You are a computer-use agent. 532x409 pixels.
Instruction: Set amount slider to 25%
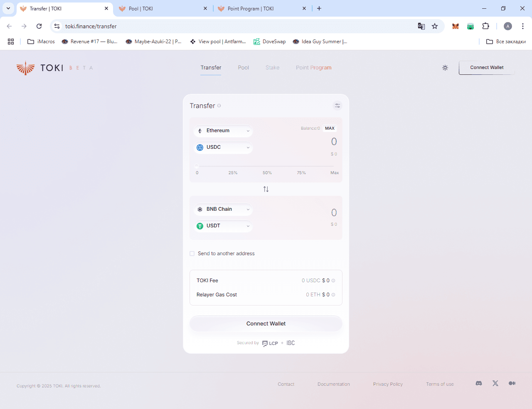click(x=233, y=173)
